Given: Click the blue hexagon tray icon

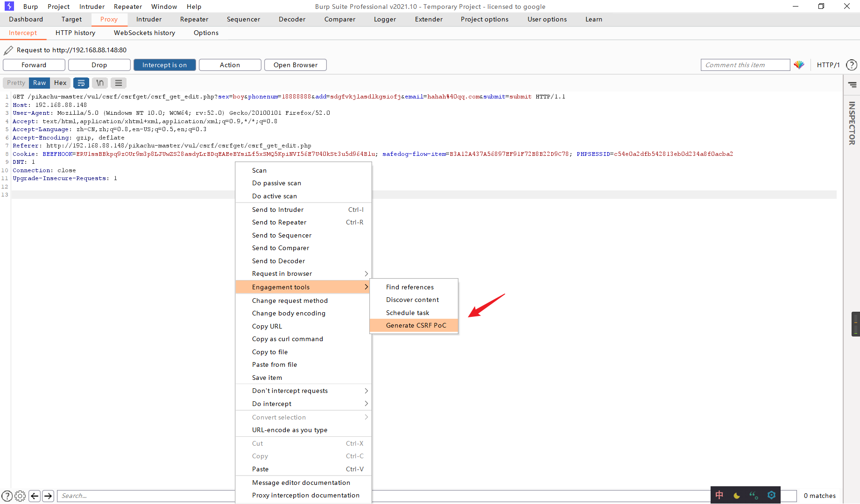Looking at the screenshot, I should tap(771, 495).
